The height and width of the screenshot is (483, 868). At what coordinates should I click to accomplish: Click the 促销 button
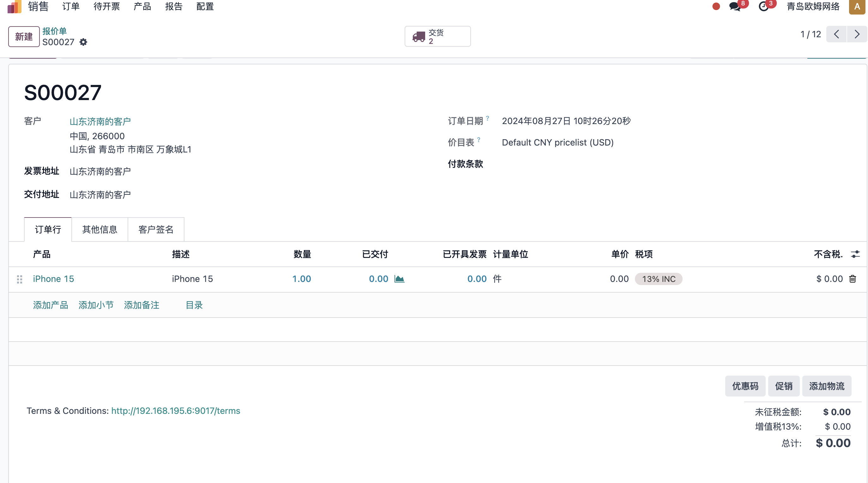[784, 386]
